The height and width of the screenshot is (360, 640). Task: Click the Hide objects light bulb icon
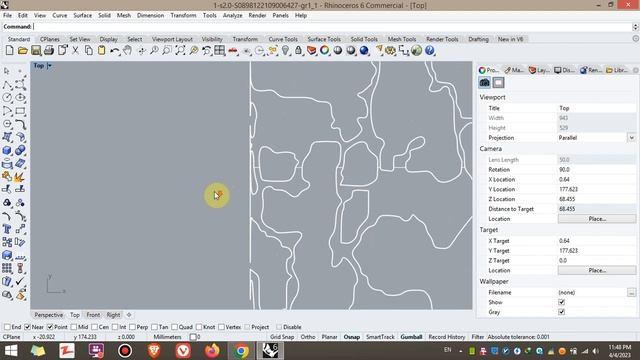point(285,50)
